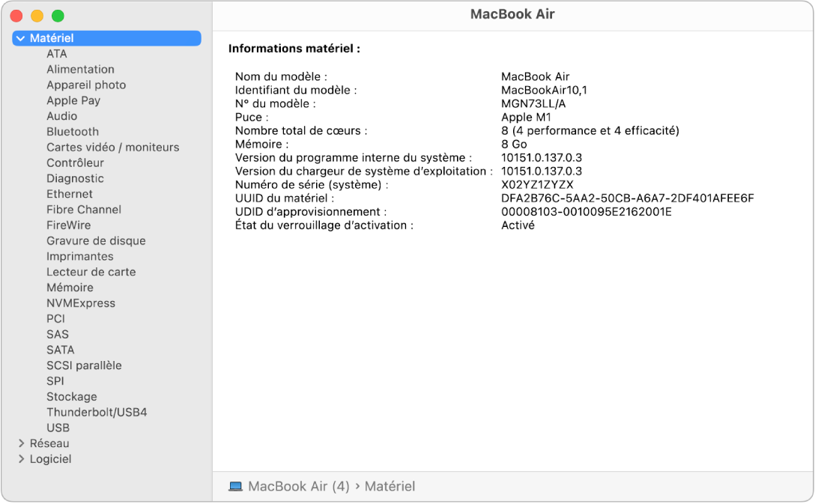
Task: Click Nom du modèle value MacBook Air
Action: 536,77
